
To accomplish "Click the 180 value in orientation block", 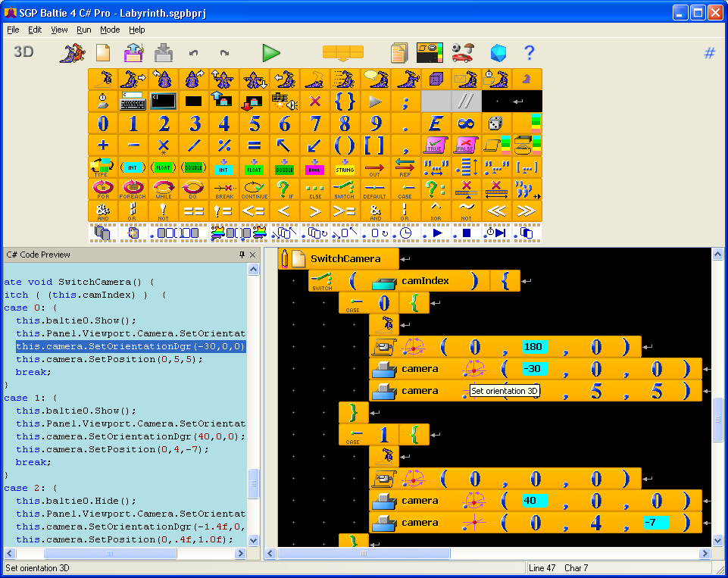I will click(x=534, y=347).
